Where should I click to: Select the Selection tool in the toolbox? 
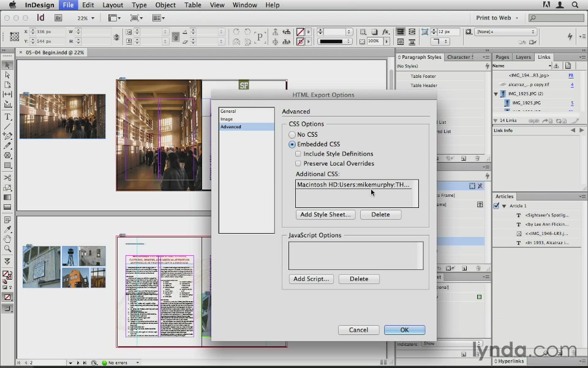[7, 66]
